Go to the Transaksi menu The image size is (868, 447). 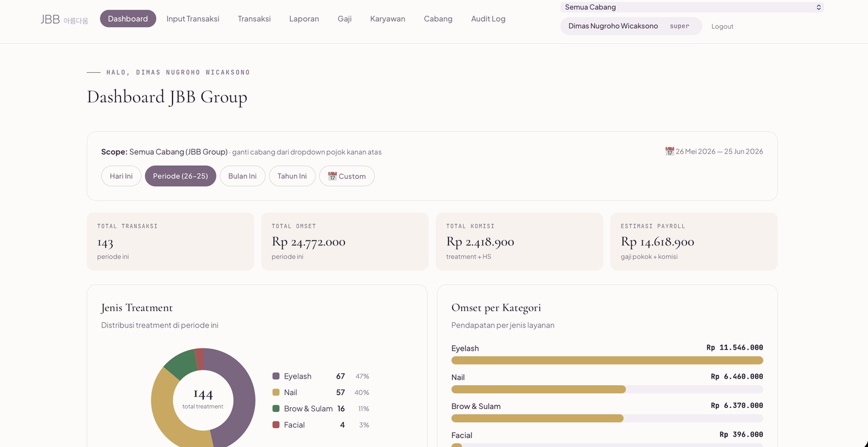[x=254, y=19]
